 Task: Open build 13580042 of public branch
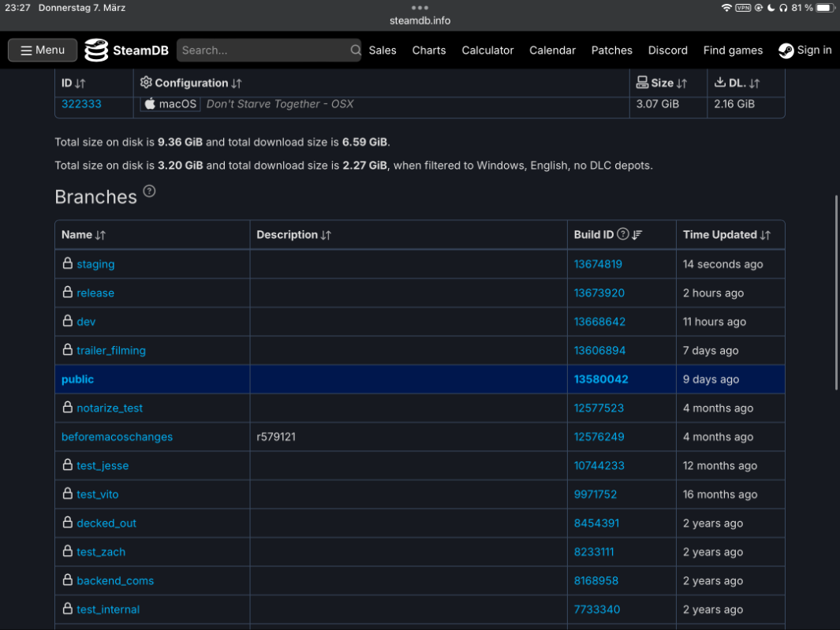click(601, 379)
